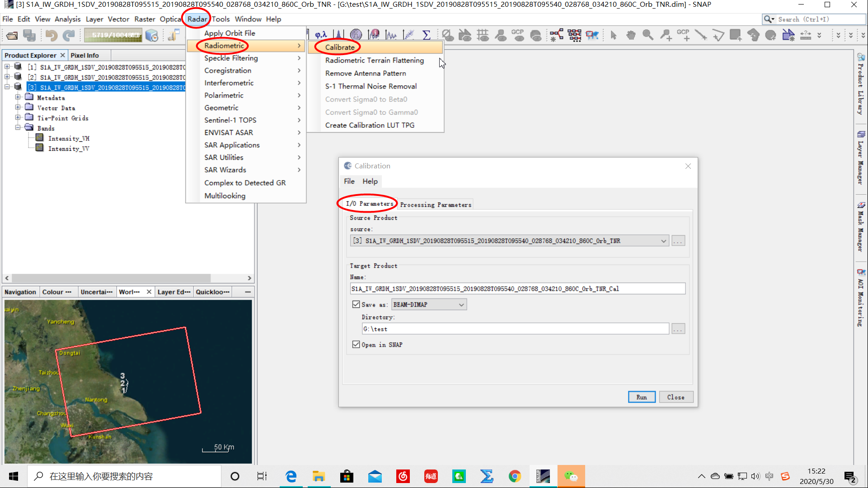
Task: Click the Apply Orbit File menu item
Action: point(229,33)
